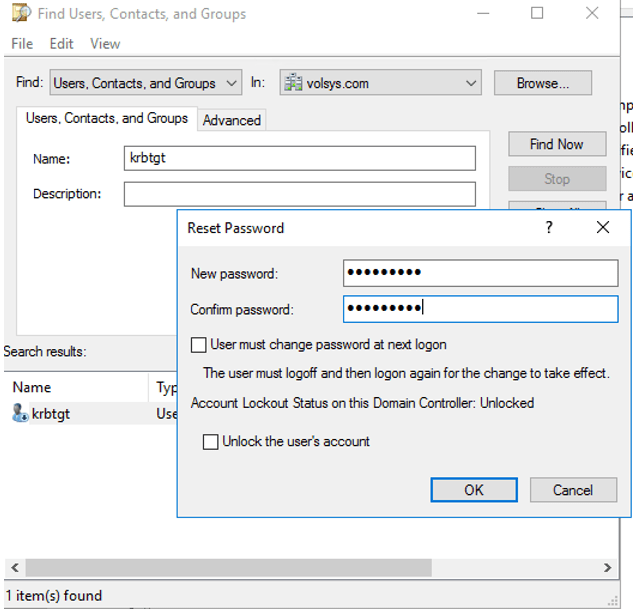Click the Find Users window title icon
The height and width of the screenshot is (614, 634).
pyautogui.click(x=19, y=14)
